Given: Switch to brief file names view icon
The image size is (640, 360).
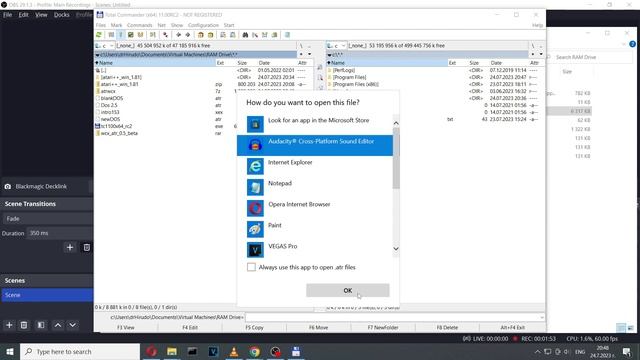Looking at the screenshot, I should coord(111,35).
